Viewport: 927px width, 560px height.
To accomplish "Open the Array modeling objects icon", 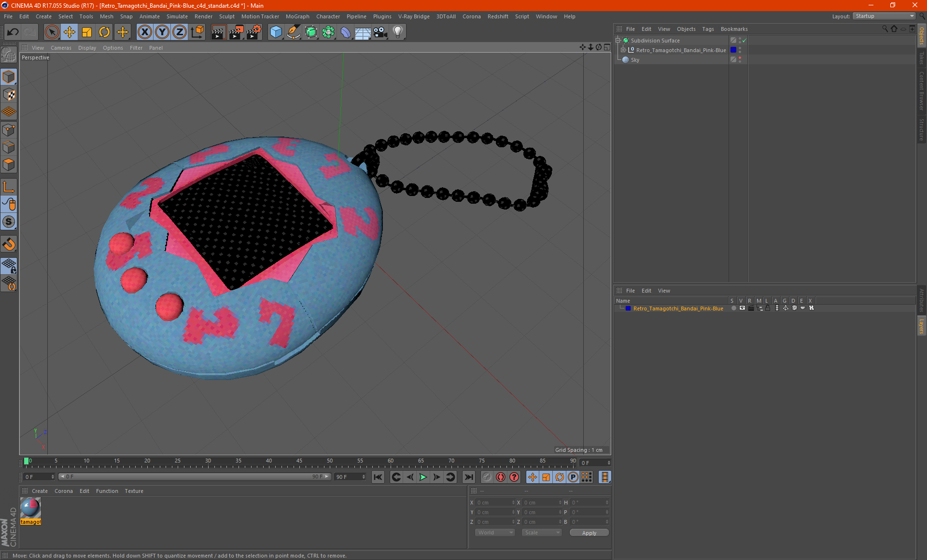I will click(x=328, y=32).
